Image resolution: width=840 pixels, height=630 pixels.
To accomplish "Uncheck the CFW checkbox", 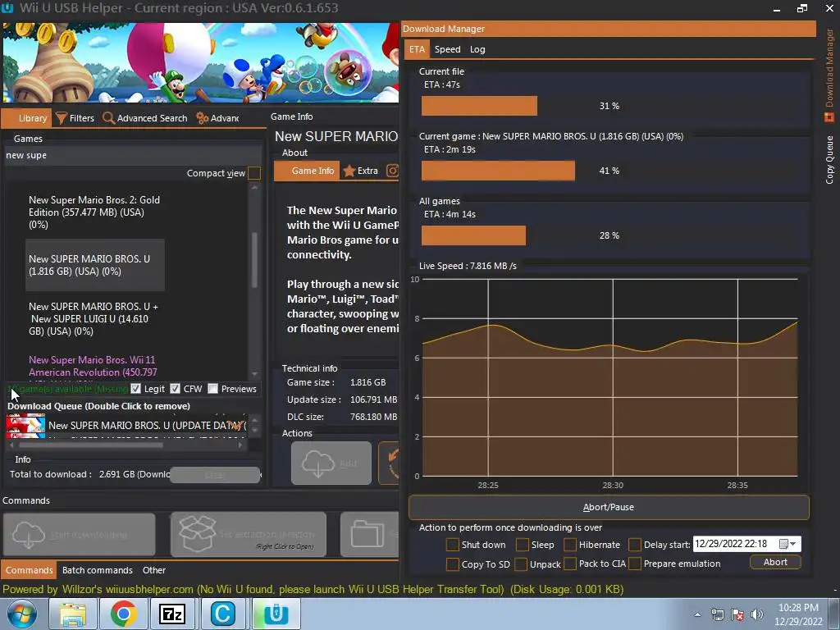I will (x=176, y=388).
